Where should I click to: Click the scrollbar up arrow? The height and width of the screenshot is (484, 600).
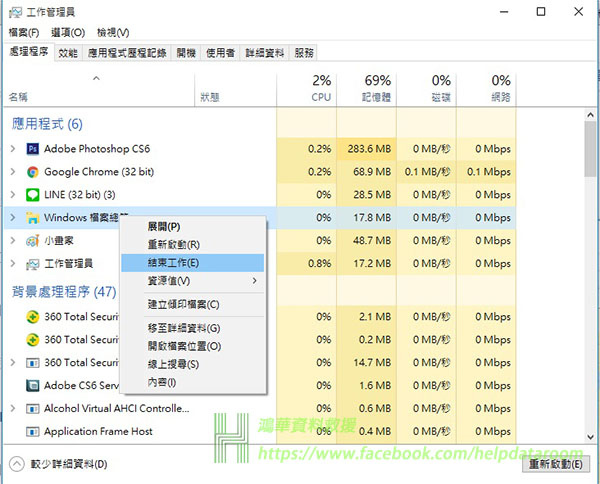click(x=590, y=115)
